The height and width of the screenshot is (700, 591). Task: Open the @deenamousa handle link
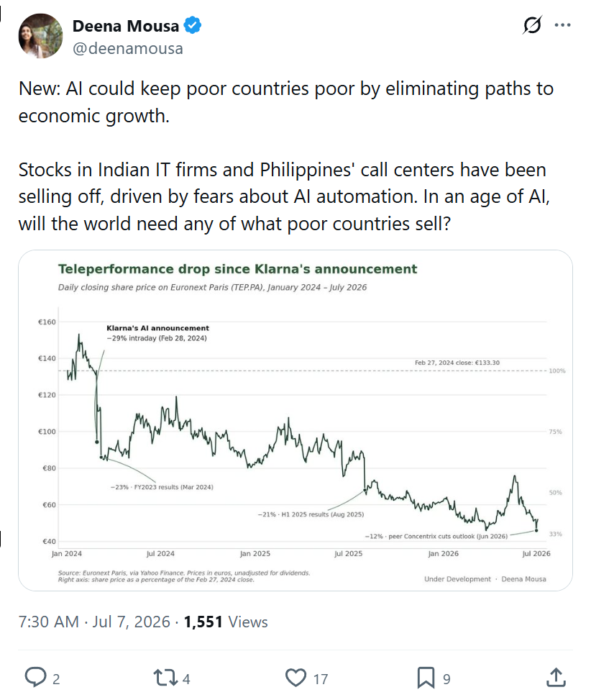click(127, 48)
